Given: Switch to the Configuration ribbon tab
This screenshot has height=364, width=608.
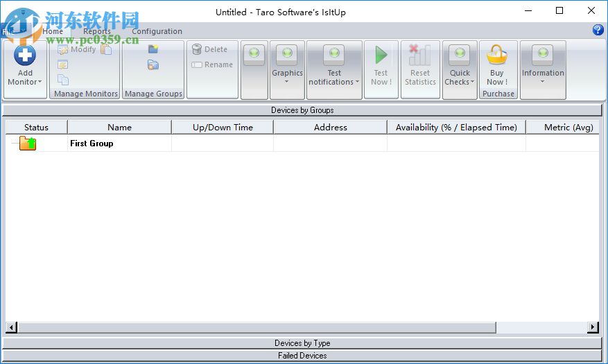Looking at the screenshot, I should [x=157, y=31].
